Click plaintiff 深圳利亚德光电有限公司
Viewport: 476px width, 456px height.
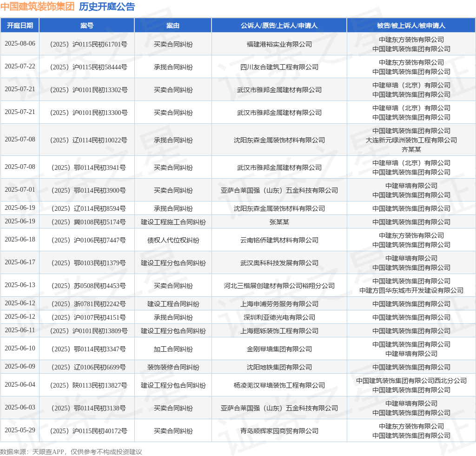point(279,317)
